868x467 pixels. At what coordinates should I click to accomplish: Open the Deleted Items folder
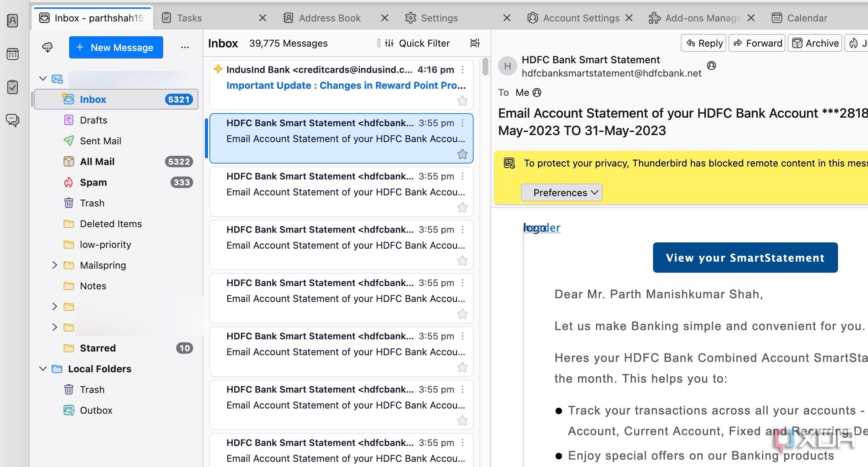[116, 224]
